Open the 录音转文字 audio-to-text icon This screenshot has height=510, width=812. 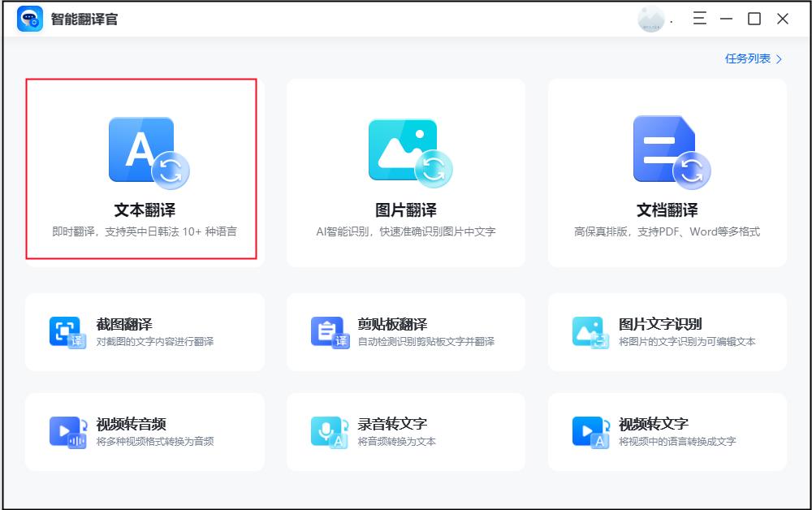329,431
